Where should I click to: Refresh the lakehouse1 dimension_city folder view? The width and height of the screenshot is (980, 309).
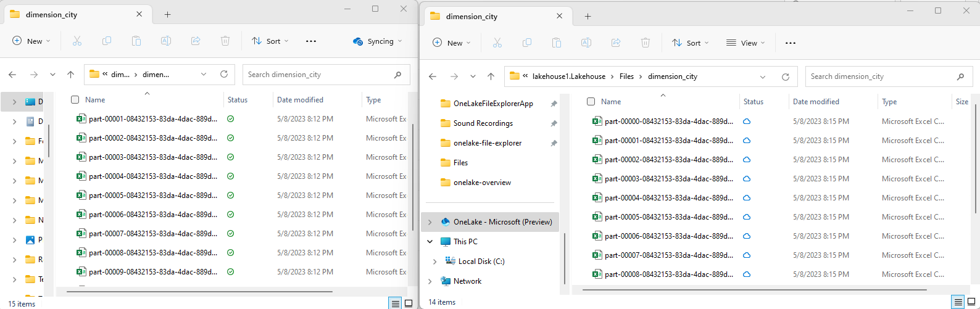pyautogui.click(x=786, y=77)
